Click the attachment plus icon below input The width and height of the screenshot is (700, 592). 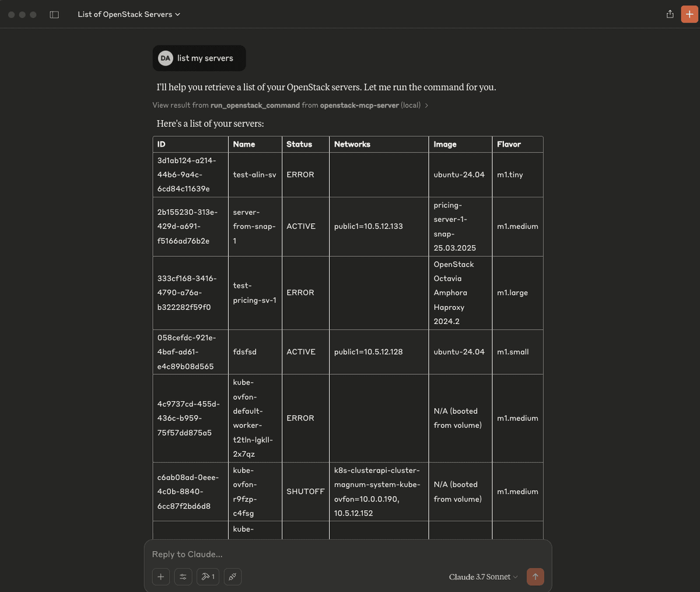[161, 577]
